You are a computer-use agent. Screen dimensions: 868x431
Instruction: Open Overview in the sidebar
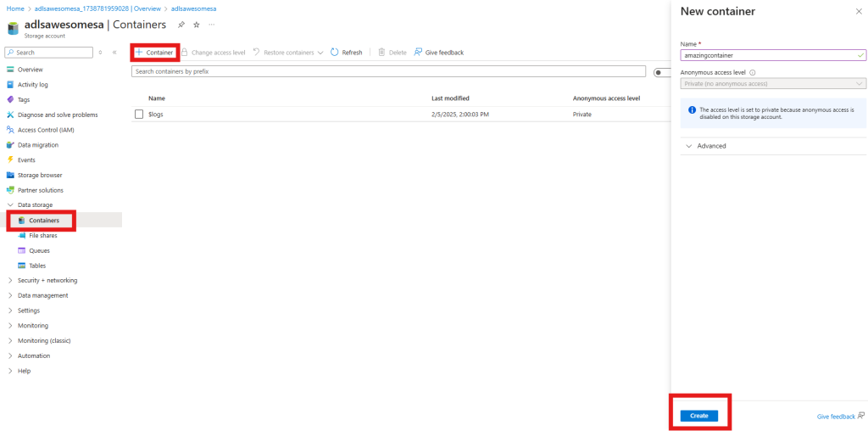[x=30, y=70]
